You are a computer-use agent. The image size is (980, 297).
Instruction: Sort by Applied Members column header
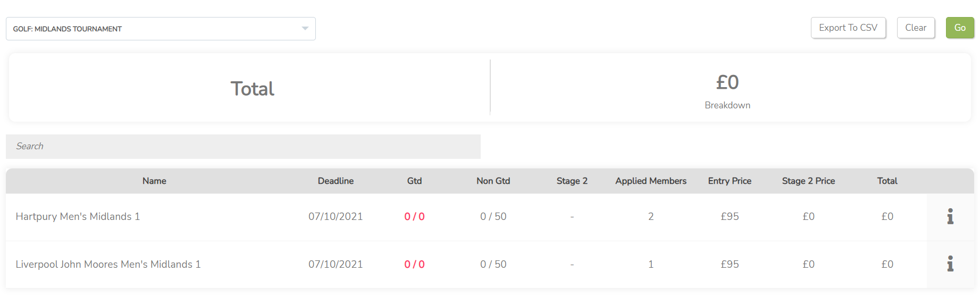tap(651, 181)
